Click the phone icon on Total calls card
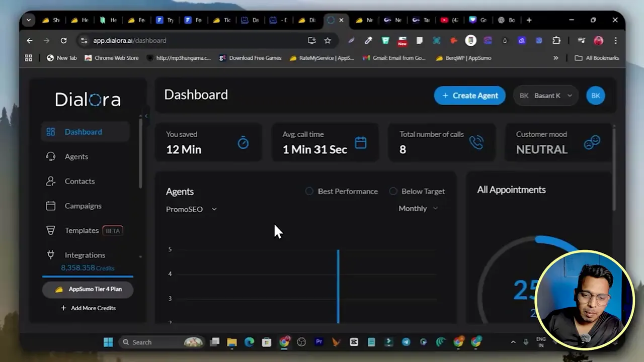 [476, 143]
